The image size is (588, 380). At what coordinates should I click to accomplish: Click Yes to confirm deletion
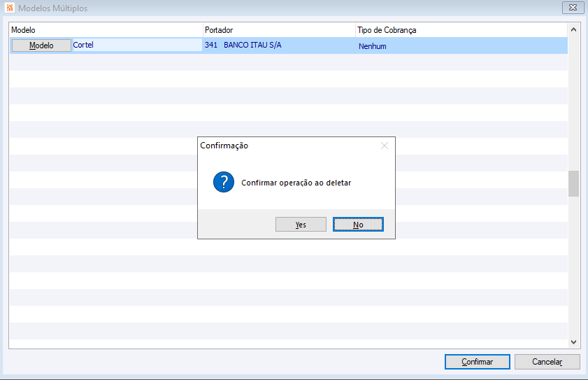pos(301,225)
